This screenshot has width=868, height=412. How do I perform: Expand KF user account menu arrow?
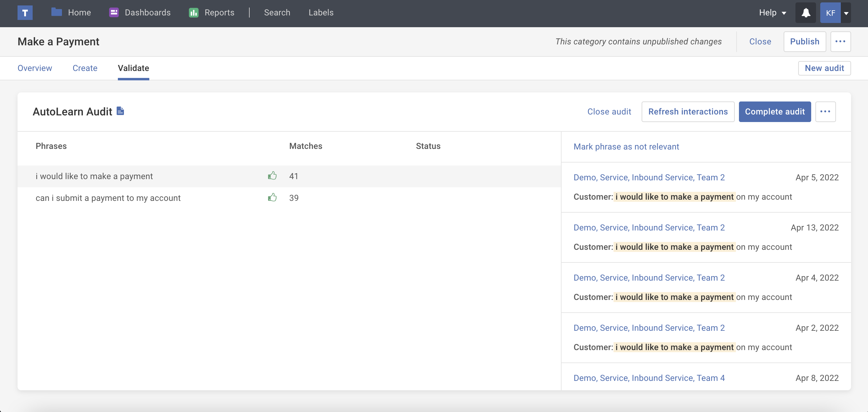(x=846, y=13)
